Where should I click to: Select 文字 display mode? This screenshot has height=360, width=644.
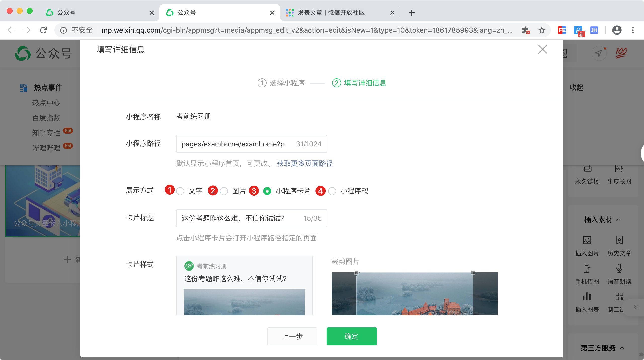[x=180, y=191]
